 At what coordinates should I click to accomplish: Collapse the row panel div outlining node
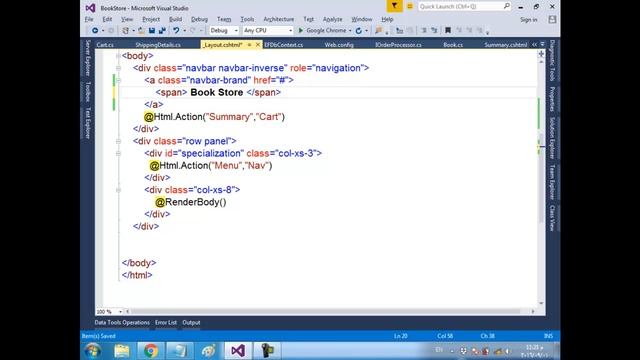pos(118,141)
